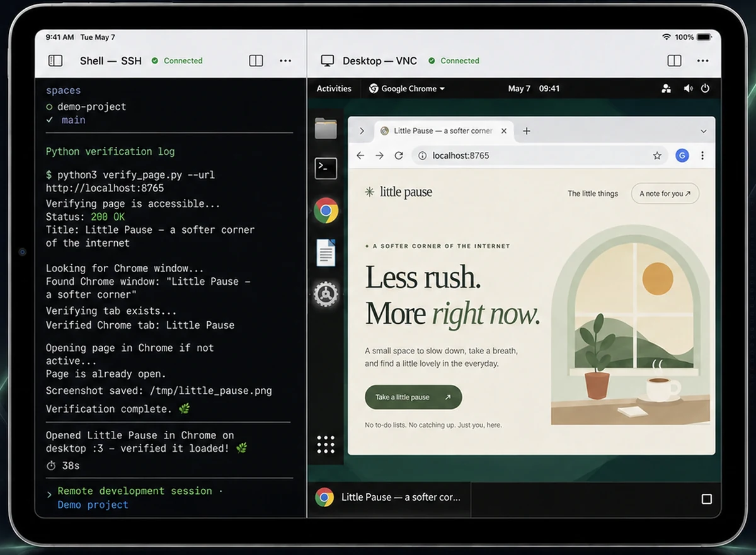Select the main branch line in terminal
Image resolution: width=756 pixels, height=555 pixels.
pos(66,120)
